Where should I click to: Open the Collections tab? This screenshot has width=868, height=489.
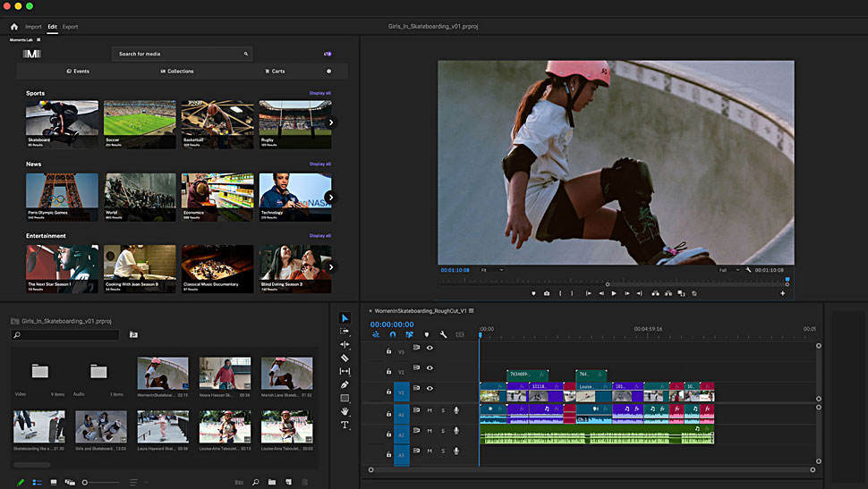point(177,71)
